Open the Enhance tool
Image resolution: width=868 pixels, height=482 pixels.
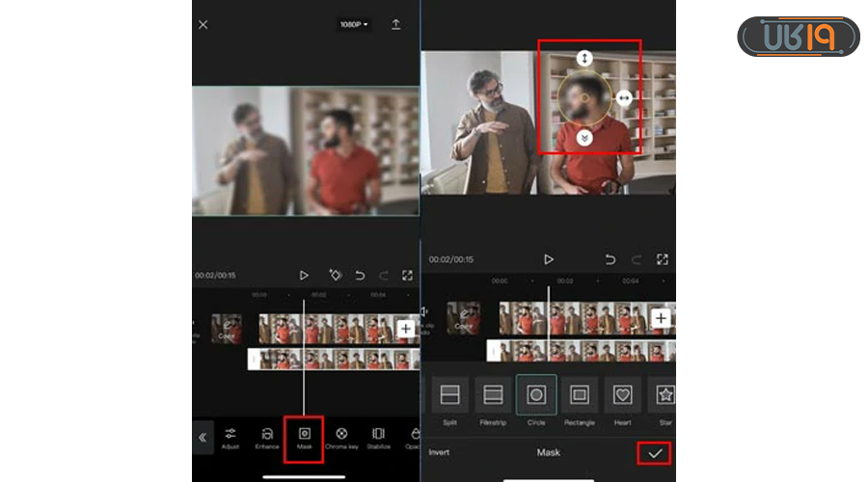tap(267, 439)
